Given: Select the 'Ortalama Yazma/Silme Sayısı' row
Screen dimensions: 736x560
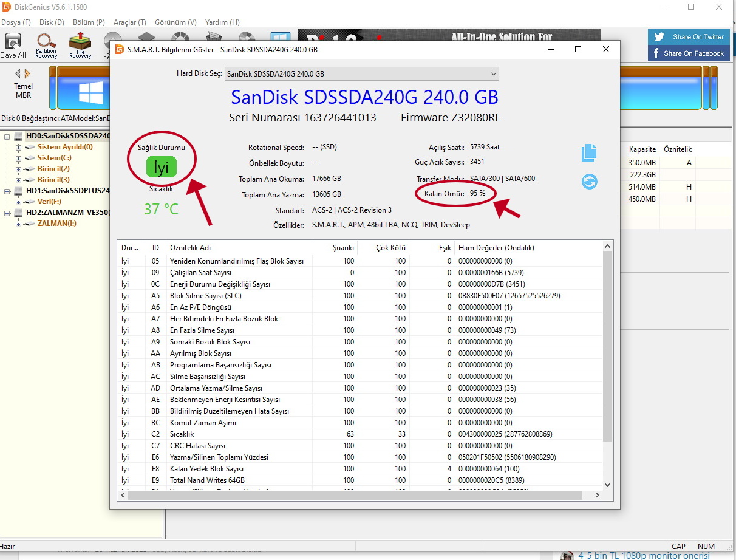Looking at the screenshot, I should coord(360,388).
